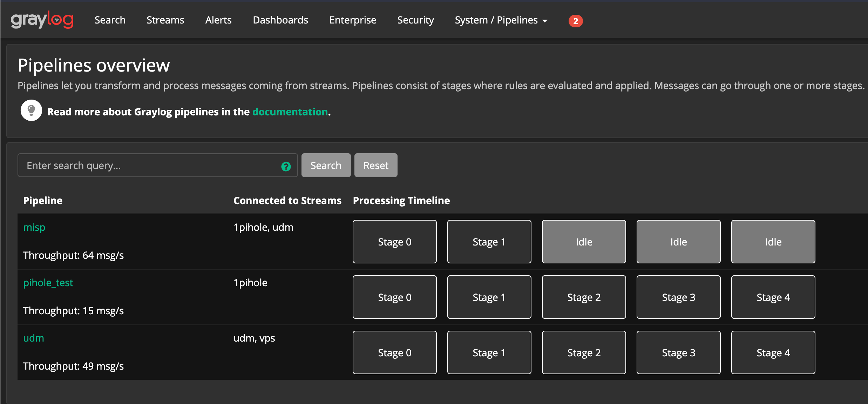The width and height of the screenshot is (868, 404).
Task: Click Stage 4 box in pihole_test timeline
Action: 773,297
